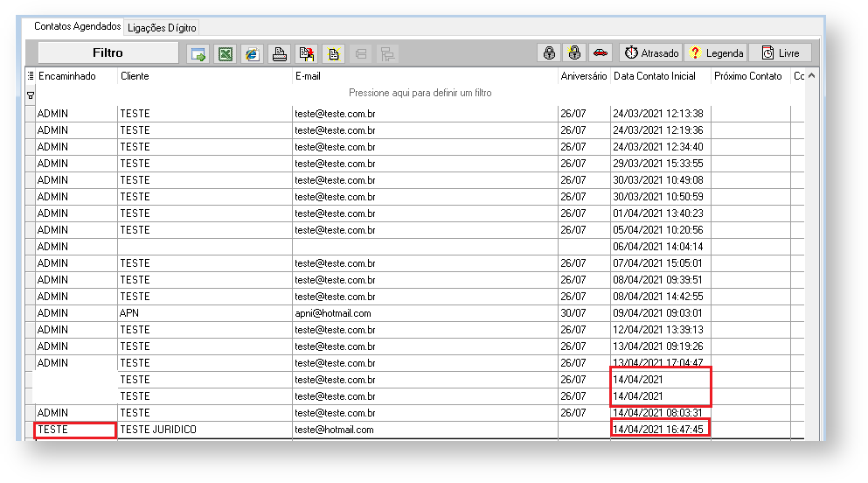Click the red car icon
868x483 pixels.
[x=600, y=53]
